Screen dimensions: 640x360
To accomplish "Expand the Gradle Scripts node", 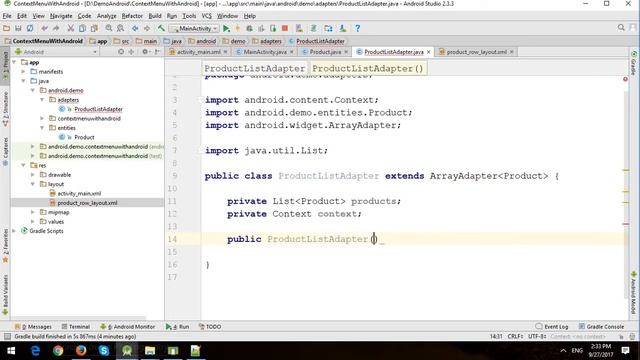I will [15, 231].
